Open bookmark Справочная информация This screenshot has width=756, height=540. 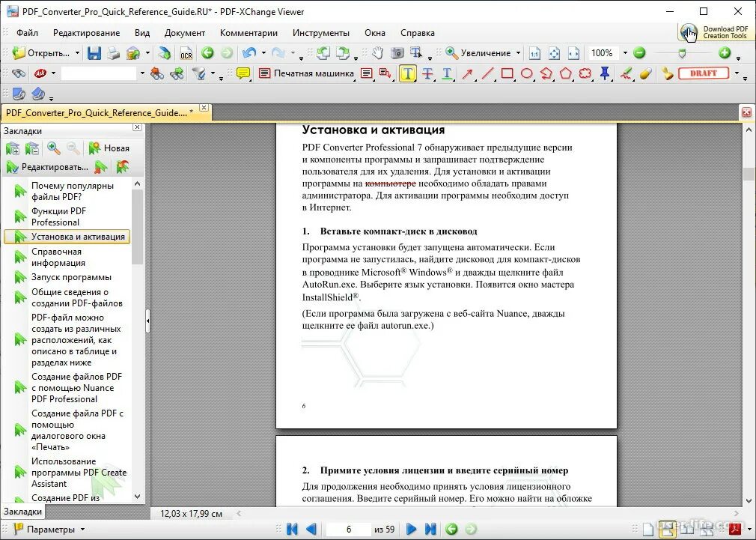58,257
